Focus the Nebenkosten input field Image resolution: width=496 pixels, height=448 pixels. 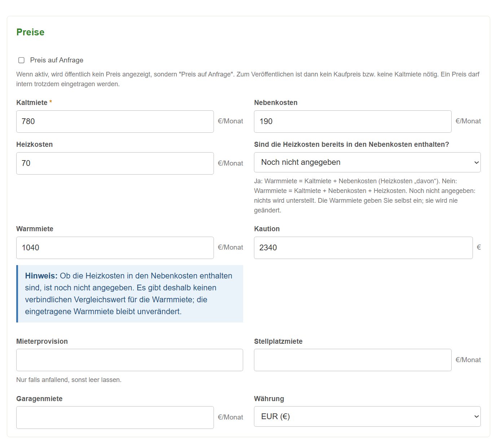pyautogui.click(x=353, y=122)
